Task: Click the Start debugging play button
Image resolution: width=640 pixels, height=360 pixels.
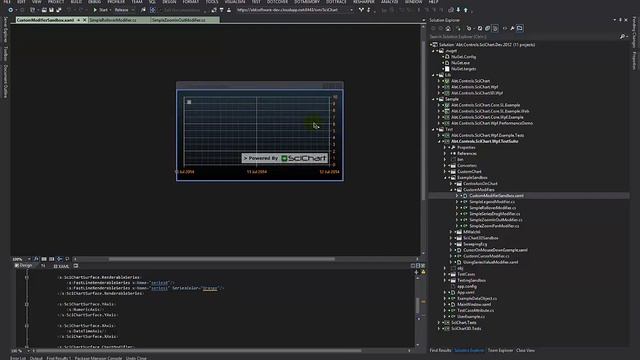Action: pyautogui.click(x=95, y=10)
